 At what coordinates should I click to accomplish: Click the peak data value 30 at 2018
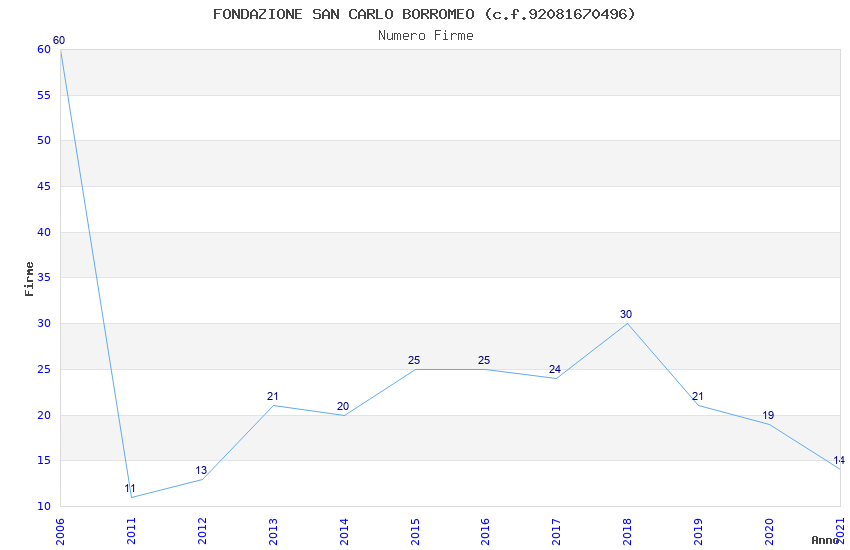click(626, 314)
